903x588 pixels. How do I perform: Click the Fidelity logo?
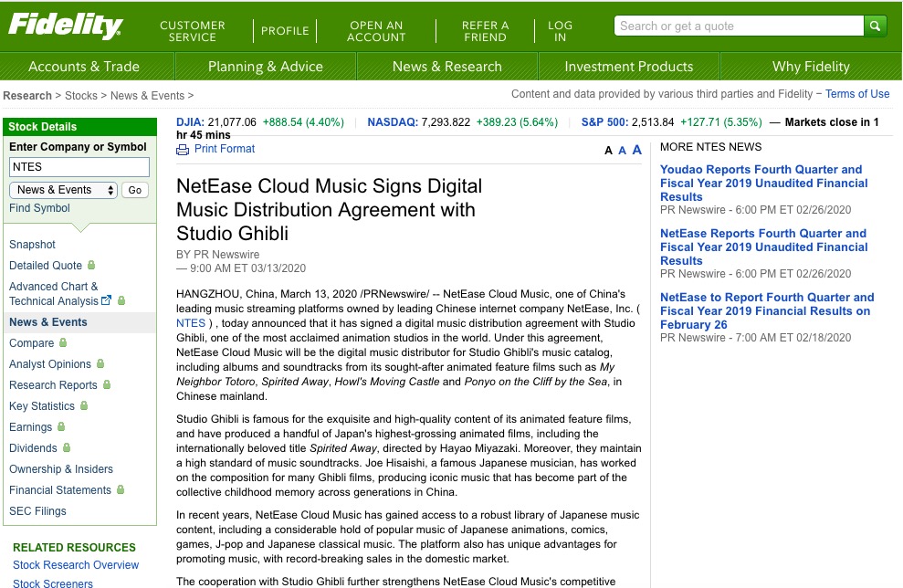[65, 26]
